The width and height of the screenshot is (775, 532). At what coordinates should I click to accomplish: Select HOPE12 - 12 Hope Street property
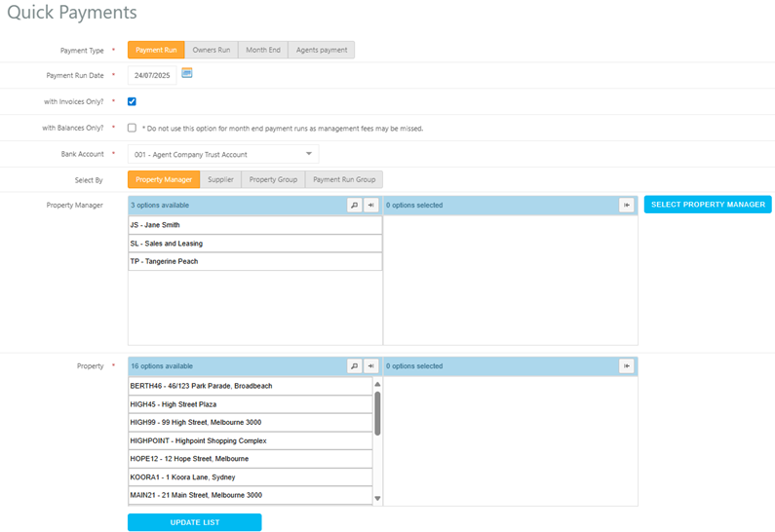[251, 459]
